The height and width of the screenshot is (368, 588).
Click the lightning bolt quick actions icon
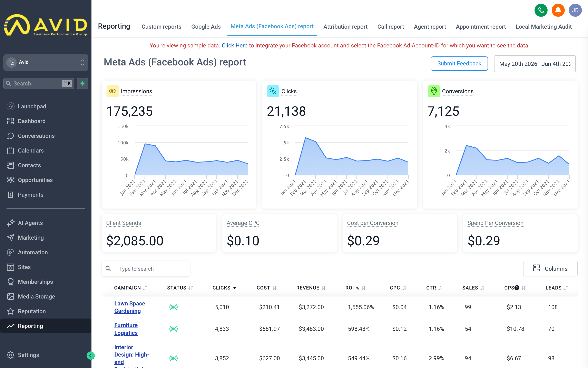[x=82, y=83]
